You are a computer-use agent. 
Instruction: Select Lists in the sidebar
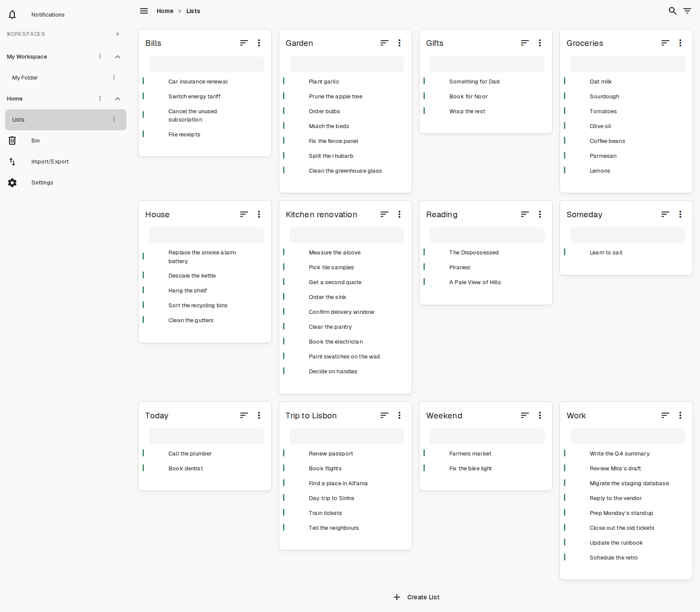click(66, 120)
